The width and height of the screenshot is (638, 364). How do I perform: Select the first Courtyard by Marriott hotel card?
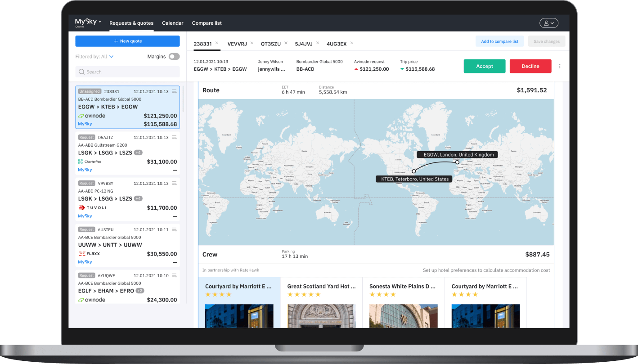(x=239, y=302)
